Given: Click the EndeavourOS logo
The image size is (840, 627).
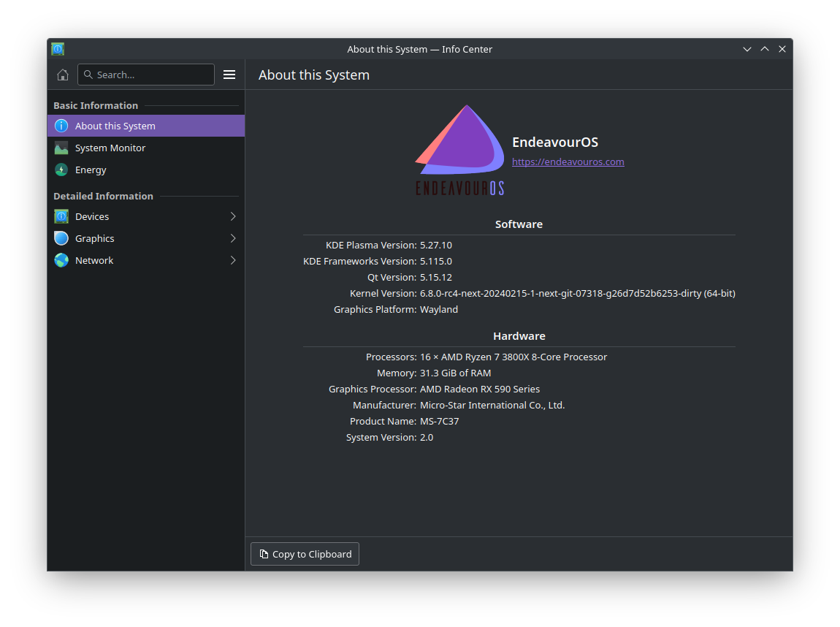Looking at the screenshot, I should point(459,151).
